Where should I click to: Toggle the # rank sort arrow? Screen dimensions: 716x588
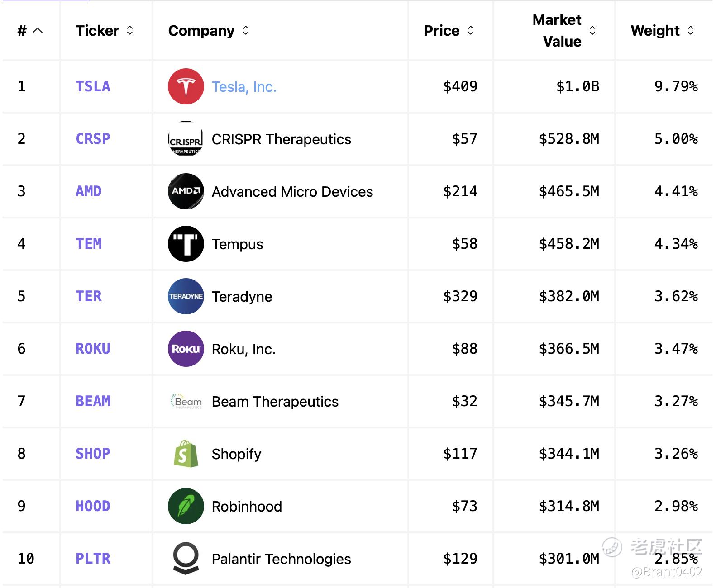(x=38, y=30)
